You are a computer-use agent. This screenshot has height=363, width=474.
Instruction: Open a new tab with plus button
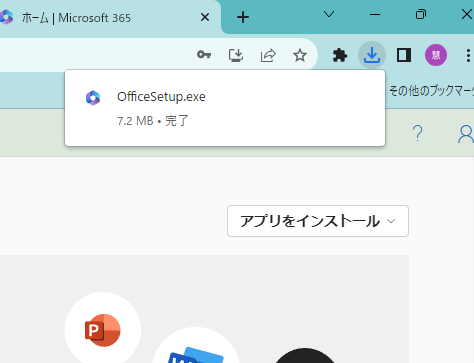(x=243, y=17)
